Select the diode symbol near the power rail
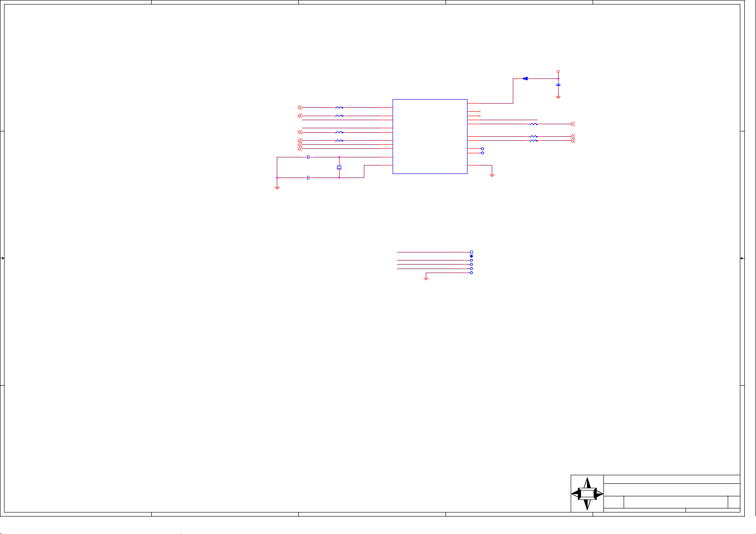The height and width of the screenshot is (534, 756). coord(525,78)
